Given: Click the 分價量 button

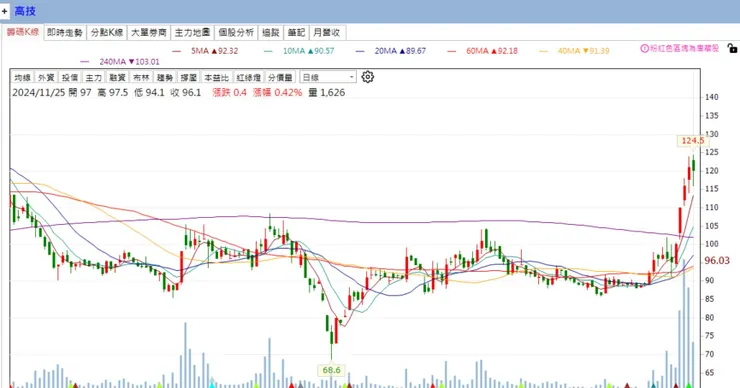Looking at the screenshot, I should click(x=280, y=77).
